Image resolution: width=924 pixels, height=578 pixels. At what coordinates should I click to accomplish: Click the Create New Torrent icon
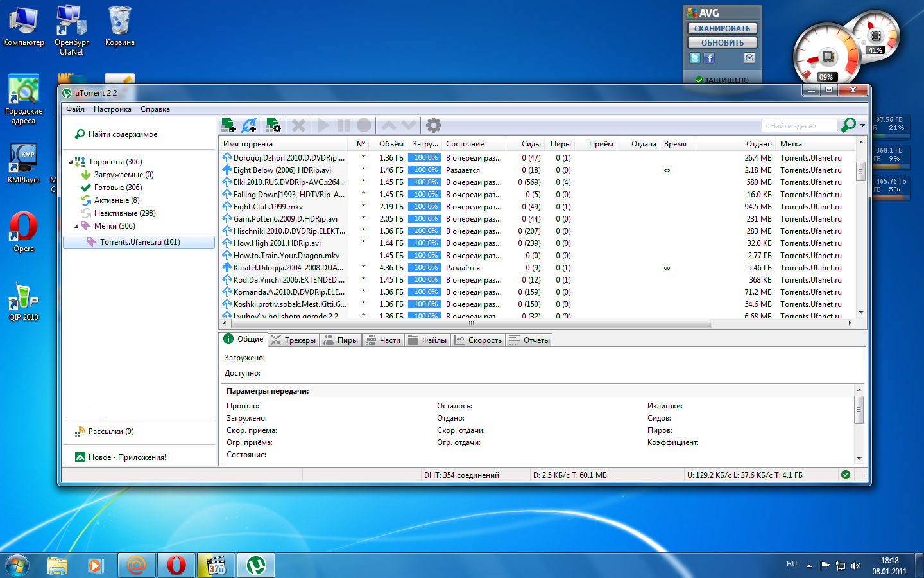(273, 125)
